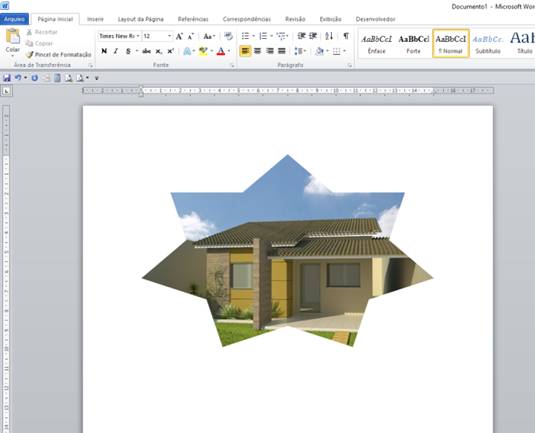Click the Recortar cut button
Screen dimensions: 535x433
[42, 32]
